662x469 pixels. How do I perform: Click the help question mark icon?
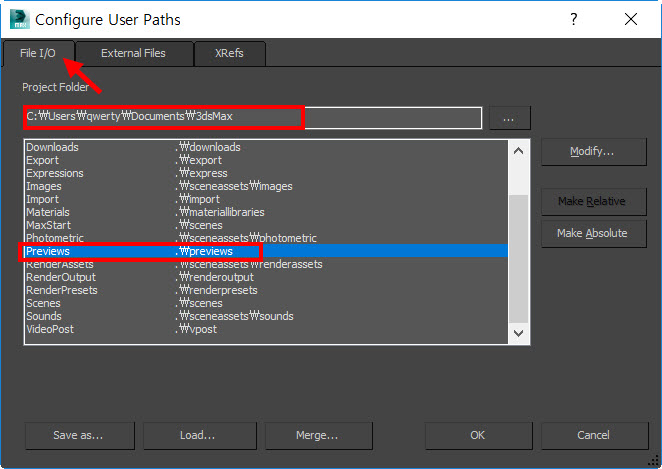573,19
